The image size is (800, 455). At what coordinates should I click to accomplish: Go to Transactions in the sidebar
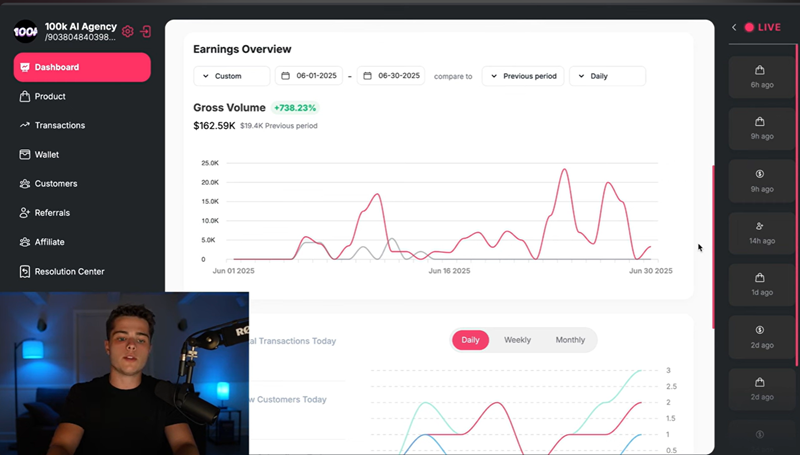59,125
